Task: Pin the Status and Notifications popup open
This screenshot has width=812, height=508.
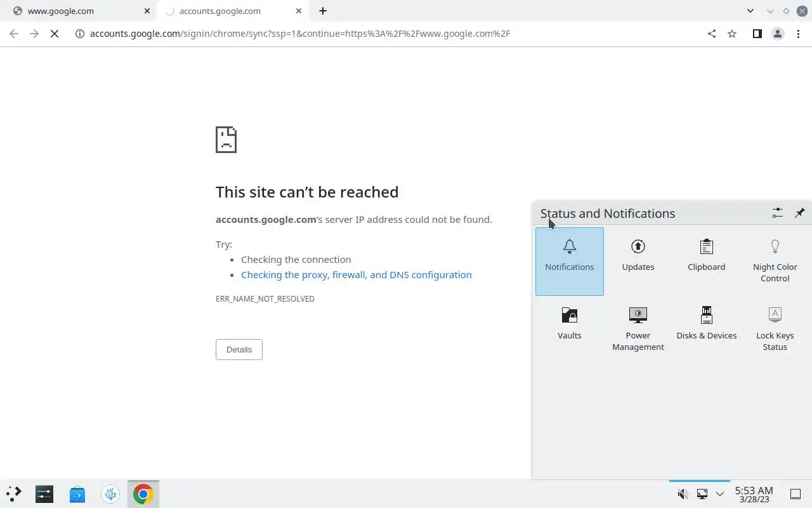Action: (799, 213)
